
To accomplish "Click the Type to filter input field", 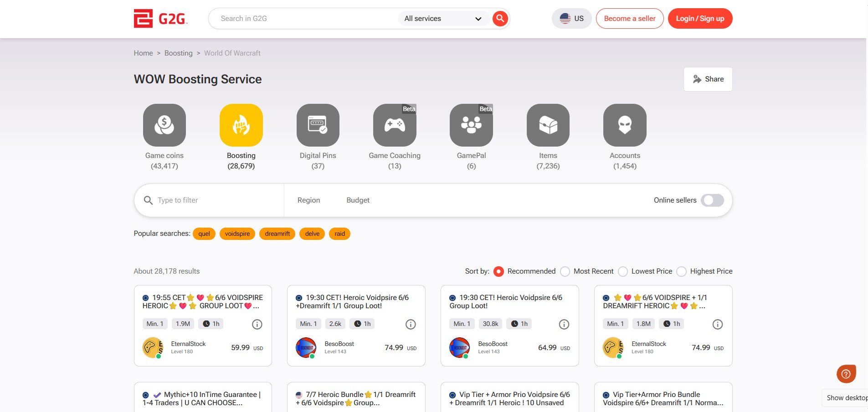I will point(214,200).
